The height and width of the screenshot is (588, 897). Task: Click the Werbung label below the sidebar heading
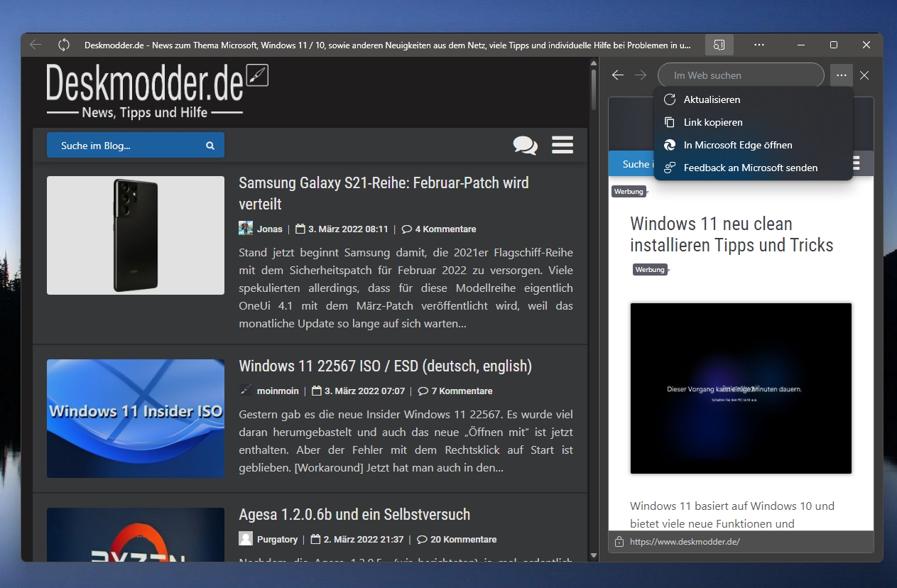[650, 270]
